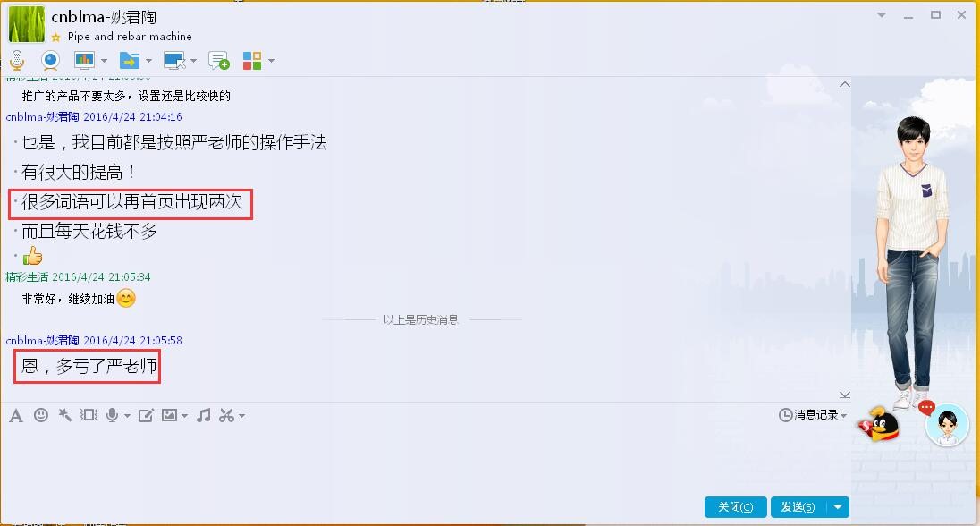Expand the 消息记录 history dropdown
Viewport: 980px width, 526px height.
[813, 415]
